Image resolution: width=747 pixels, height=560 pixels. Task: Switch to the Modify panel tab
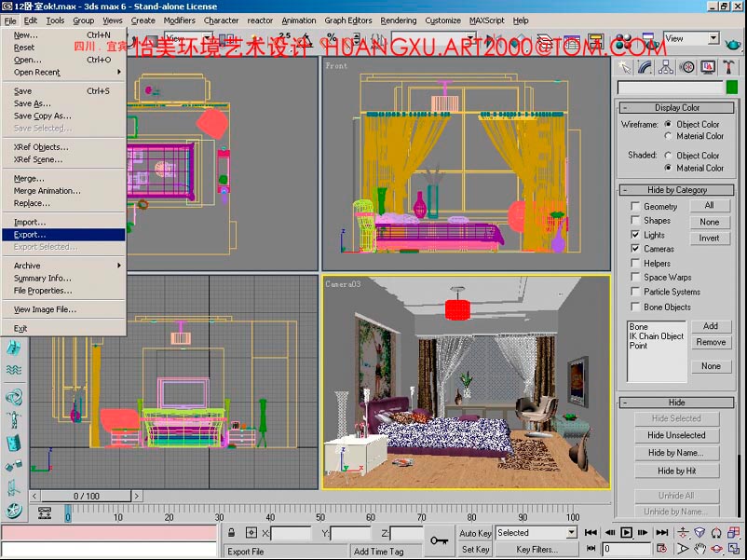[645, 68]
